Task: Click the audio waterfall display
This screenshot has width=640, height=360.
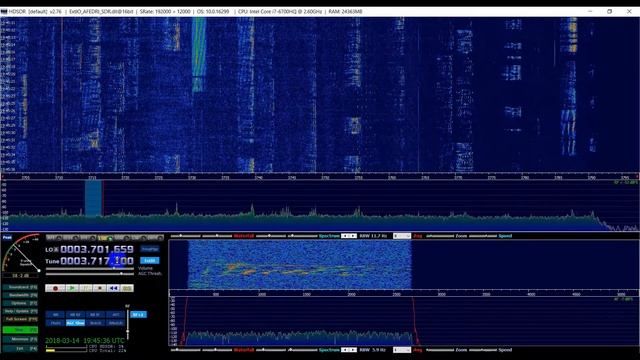Action: 300,264
